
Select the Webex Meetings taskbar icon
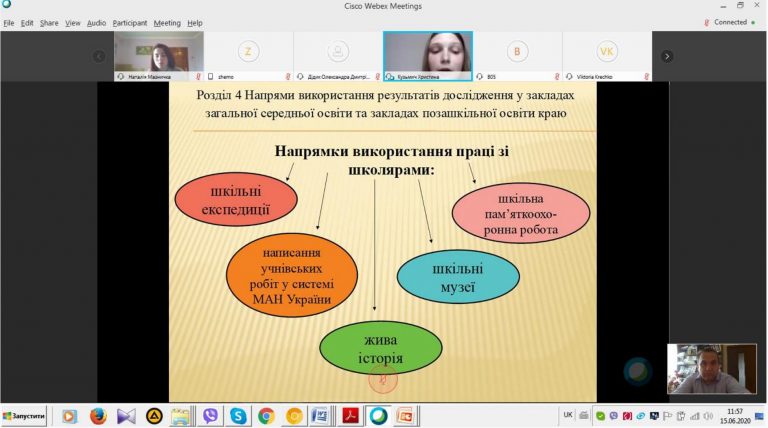(x=378, y=416)
